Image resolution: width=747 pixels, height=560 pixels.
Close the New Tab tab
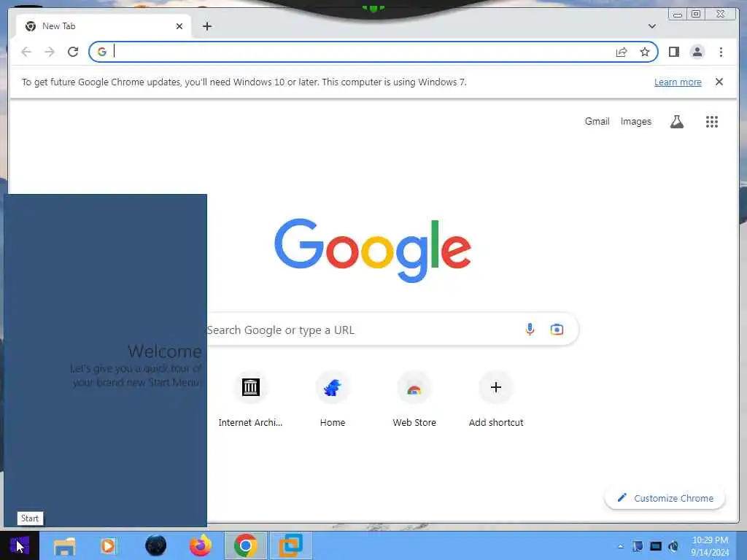pos(179,26)
